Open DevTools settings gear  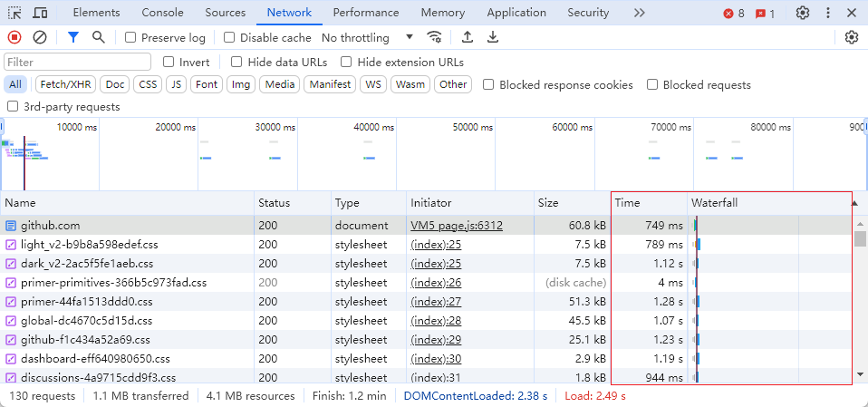point(803,13)
